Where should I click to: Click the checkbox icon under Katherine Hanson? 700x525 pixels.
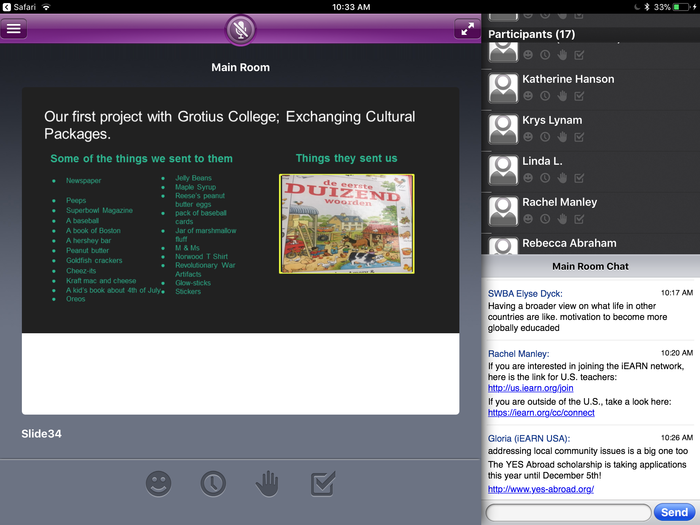pyautogui.click(x=579, y=96)
